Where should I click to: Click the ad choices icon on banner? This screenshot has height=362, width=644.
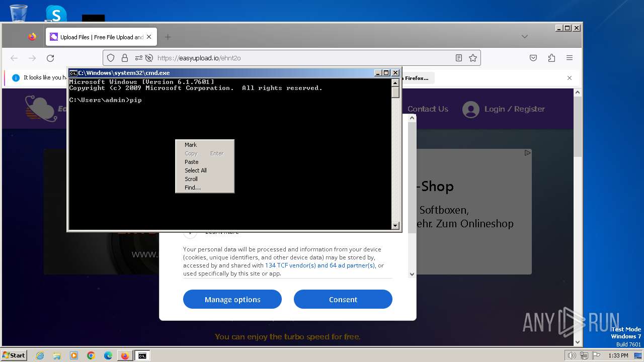coord(527,152)
